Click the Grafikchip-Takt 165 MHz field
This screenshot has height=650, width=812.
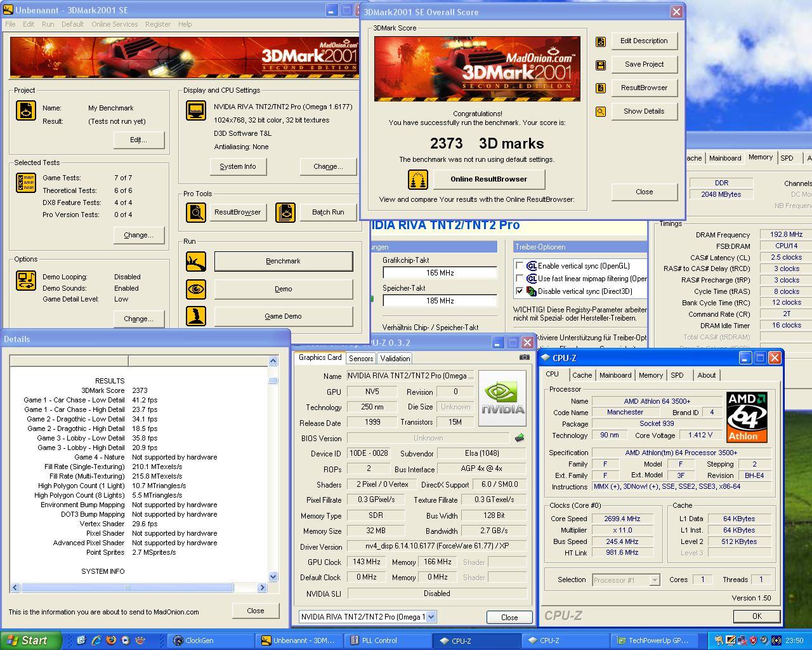(440, 273)
